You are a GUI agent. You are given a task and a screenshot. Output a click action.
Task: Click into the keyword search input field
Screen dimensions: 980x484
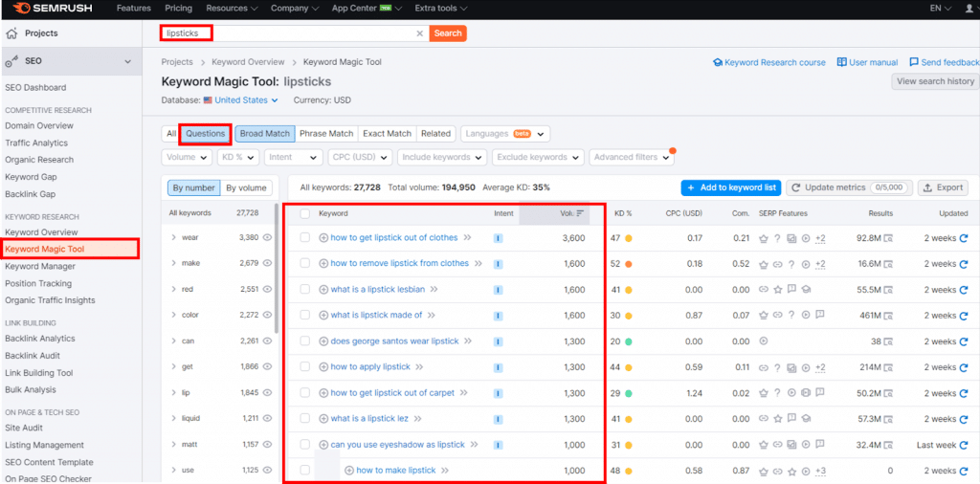[x=306, y=33]
